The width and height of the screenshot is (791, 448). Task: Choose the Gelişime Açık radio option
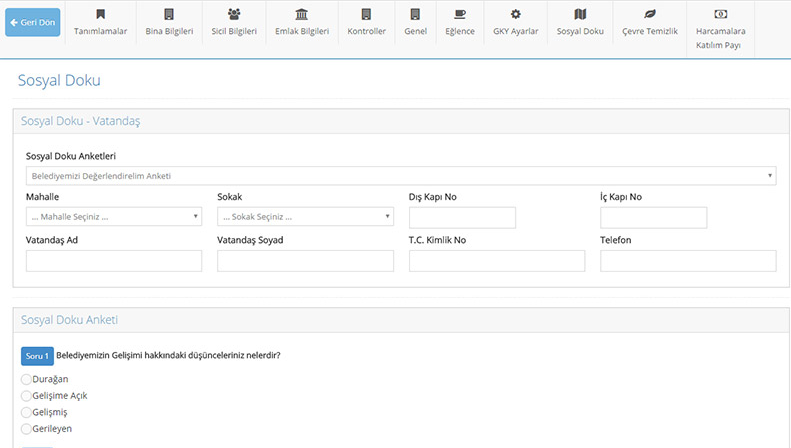coord(26,396)
